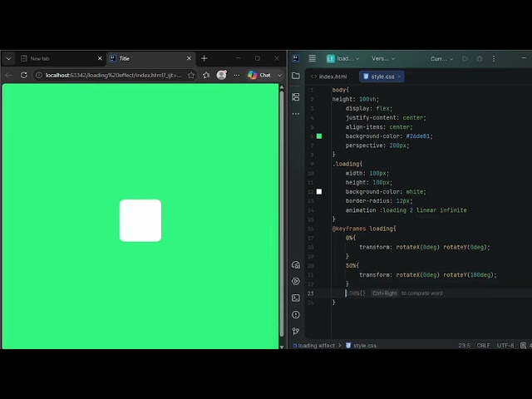This screenshot has width=532, height=399.
Task: Focus the localhost address bar
Action: click(113, 75)
